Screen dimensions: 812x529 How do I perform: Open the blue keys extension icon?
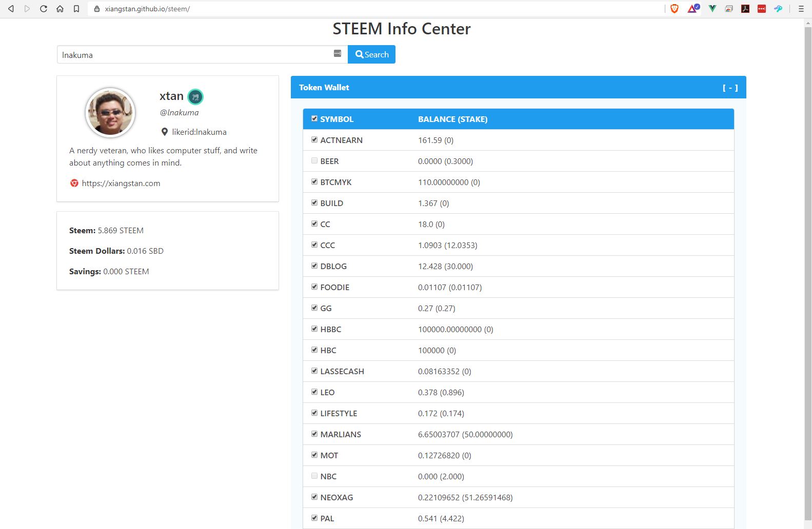[x=778, y=9]
